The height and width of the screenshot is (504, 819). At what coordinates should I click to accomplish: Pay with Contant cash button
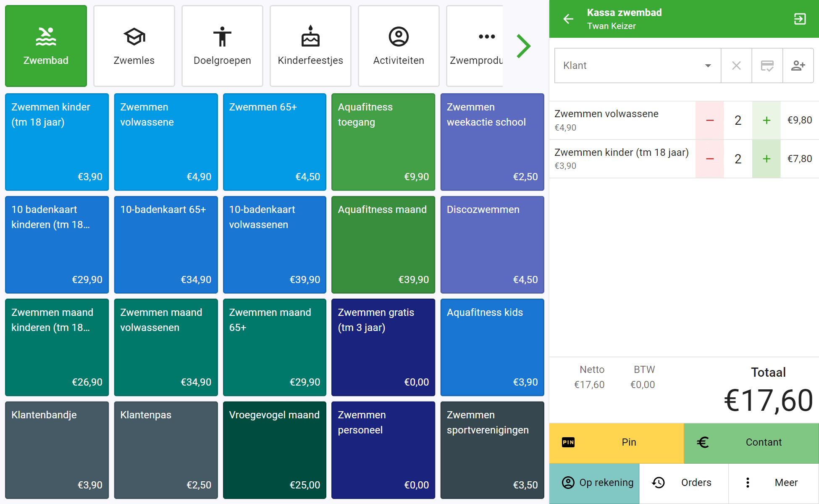[751, 442]
